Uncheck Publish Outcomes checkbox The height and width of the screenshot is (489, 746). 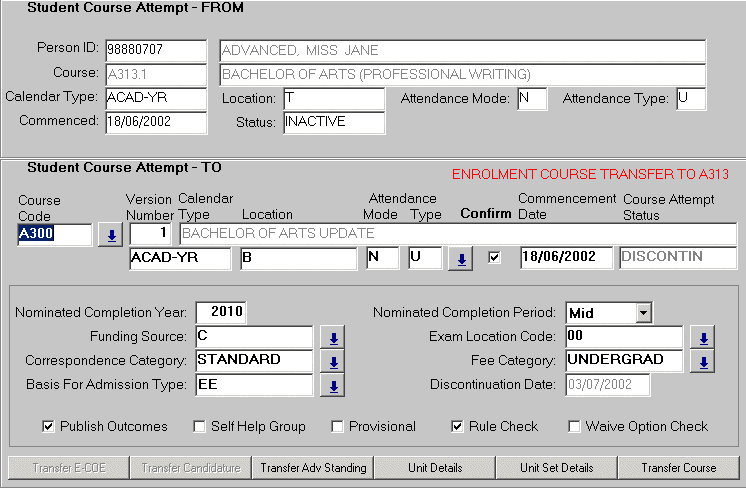pos(48,427)
